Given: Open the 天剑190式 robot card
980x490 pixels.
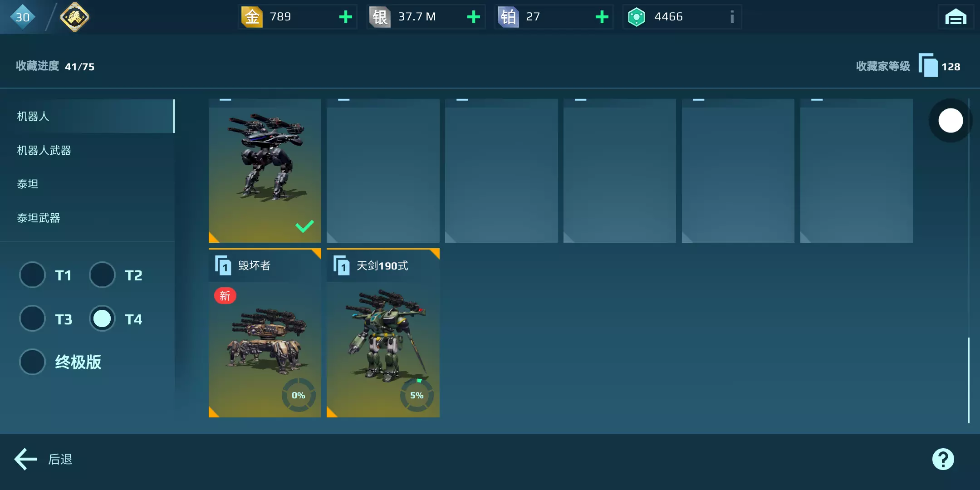Looking at the screenshot, I should [x=383, y=333].
